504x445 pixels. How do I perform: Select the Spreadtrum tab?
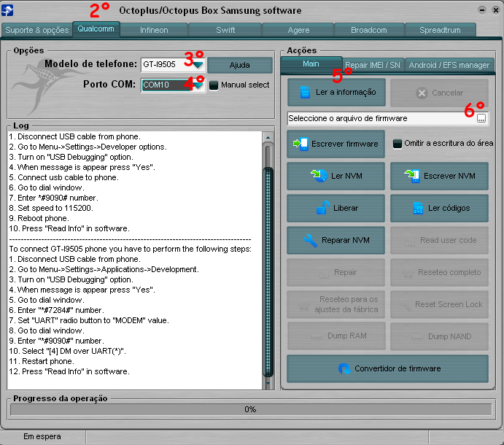pos(440,30)
